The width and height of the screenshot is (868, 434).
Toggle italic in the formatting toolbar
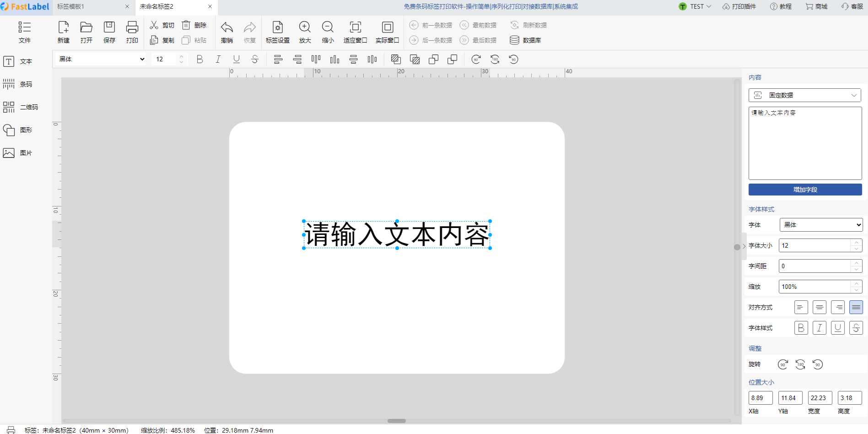point(218,59)
